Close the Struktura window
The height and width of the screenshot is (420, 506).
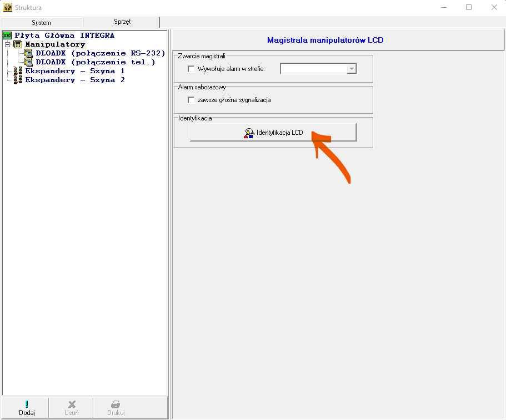point(494,8)
